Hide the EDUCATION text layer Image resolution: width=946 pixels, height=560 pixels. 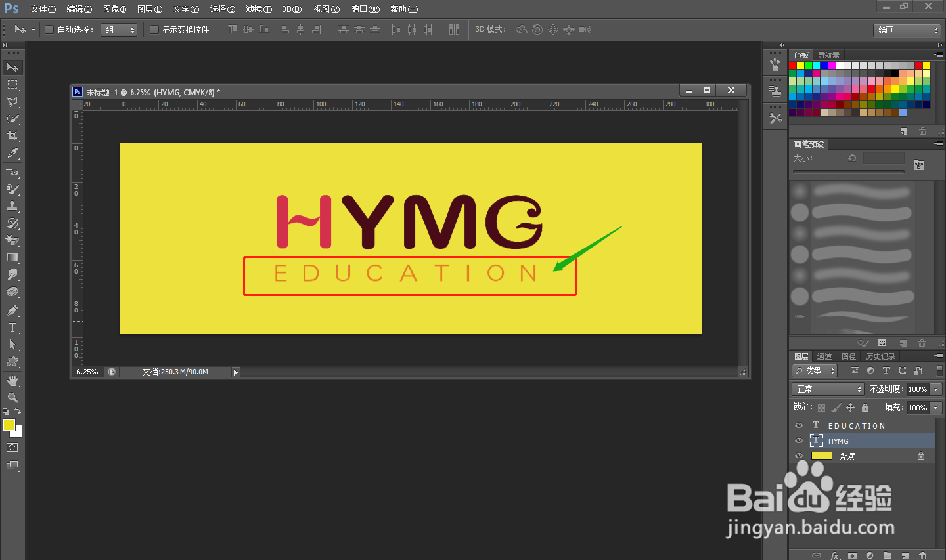[799, 425]
